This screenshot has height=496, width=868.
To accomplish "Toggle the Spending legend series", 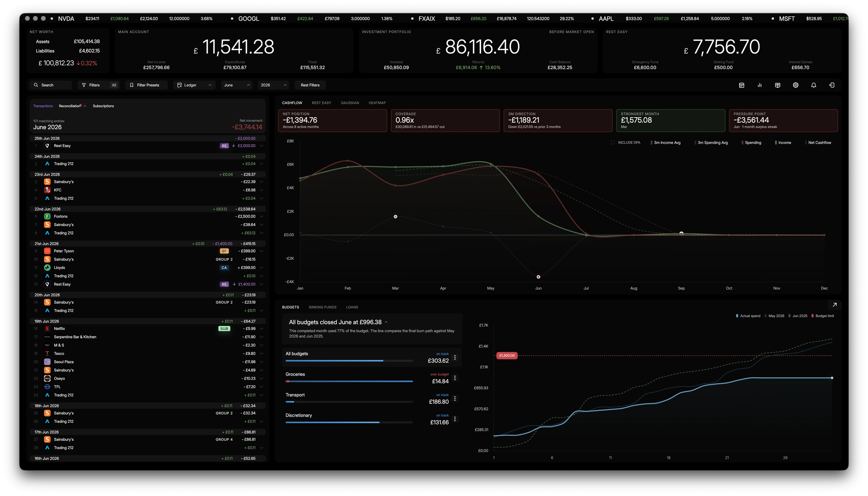I will [x=751, y=143].
